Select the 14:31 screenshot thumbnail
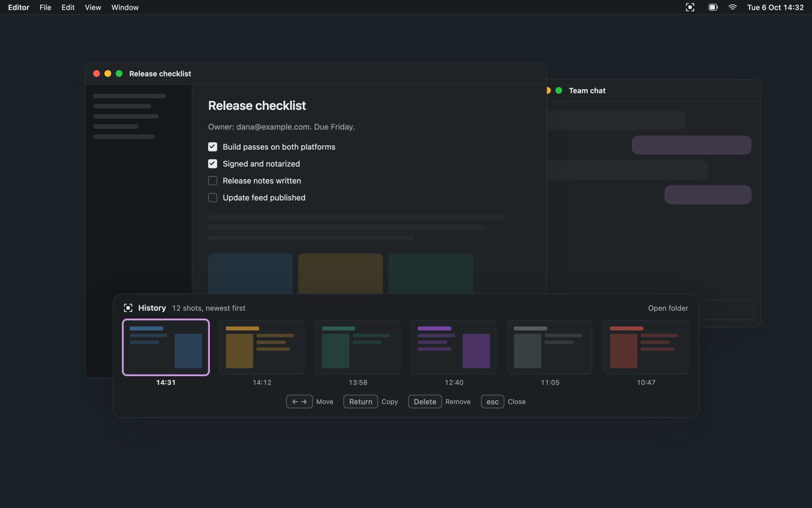The height and width of the screenshot is (508, 812). click(166, 347)
